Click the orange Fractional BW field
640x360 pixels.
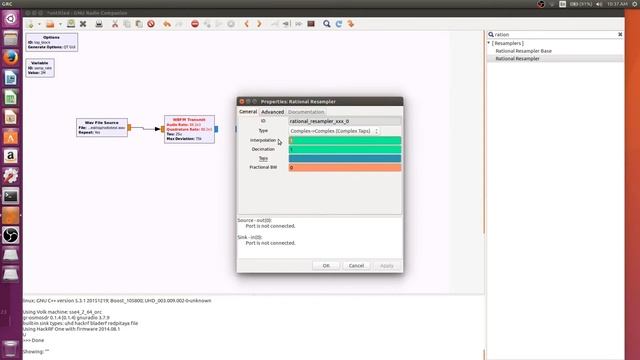coord(345,167)
